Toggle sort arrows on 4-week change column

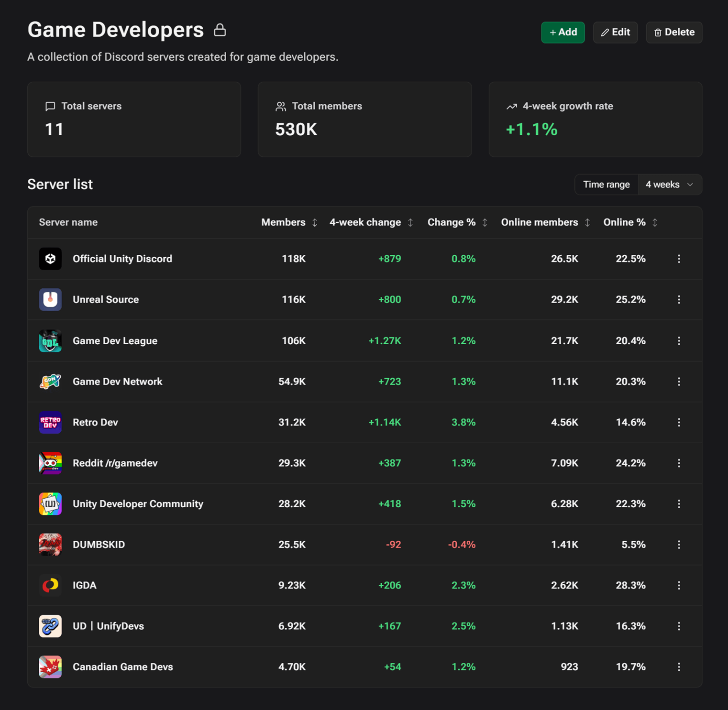point(410,222)
